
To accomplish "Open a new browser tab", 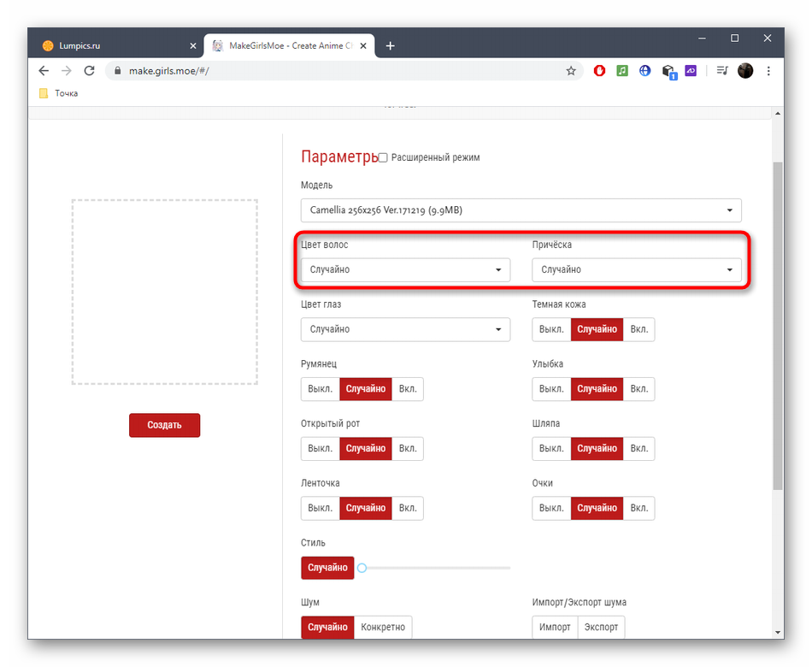I will point(391,45).
